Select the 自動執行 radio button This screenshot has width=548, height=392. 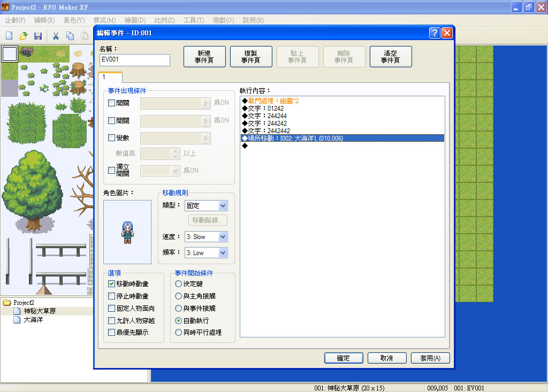pos(178,320)
